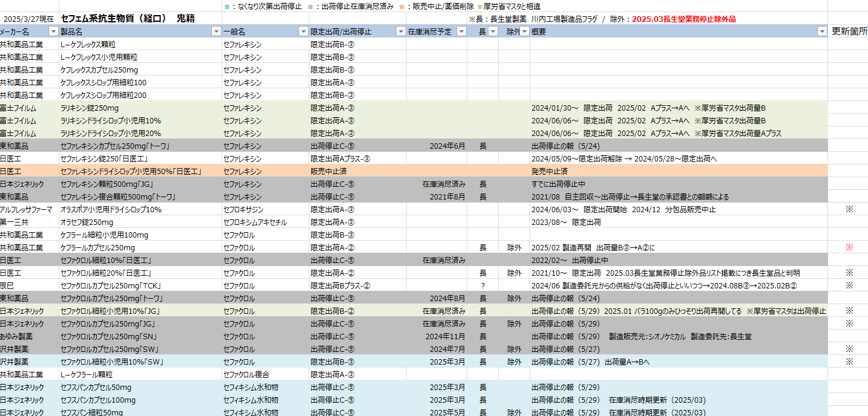Image resolution: width=868 pixels, height=416 pixels.
Task: Select the 2025/3/27現在 date cell
Action: pyautogui.click(x=29, y=19)
